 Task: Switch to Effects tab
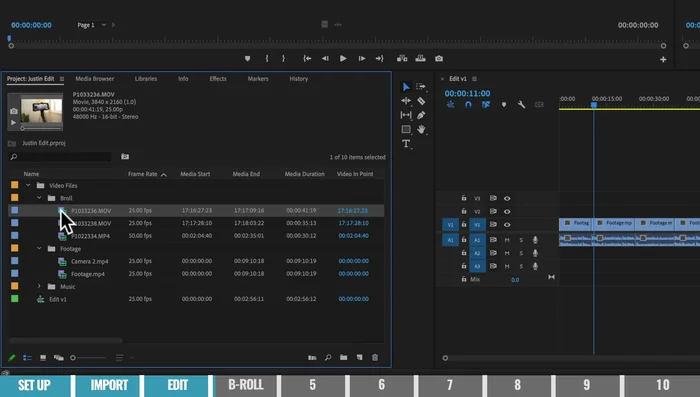coord(218,79)
